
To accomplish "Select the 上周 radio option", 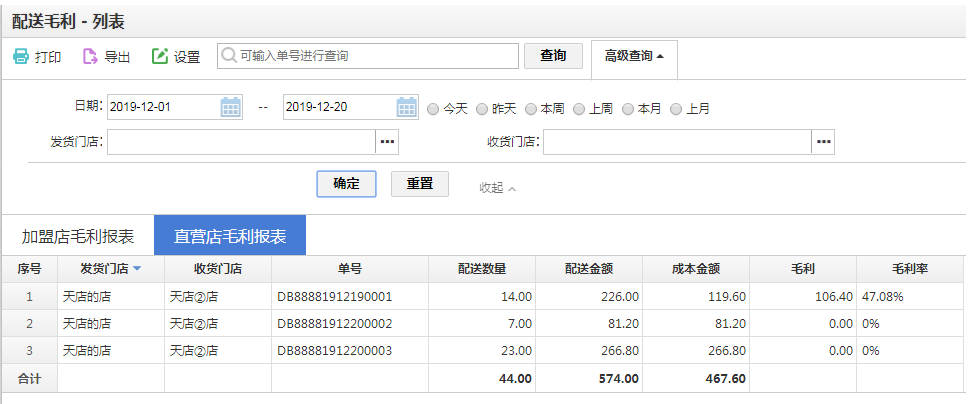I will 579,109.
